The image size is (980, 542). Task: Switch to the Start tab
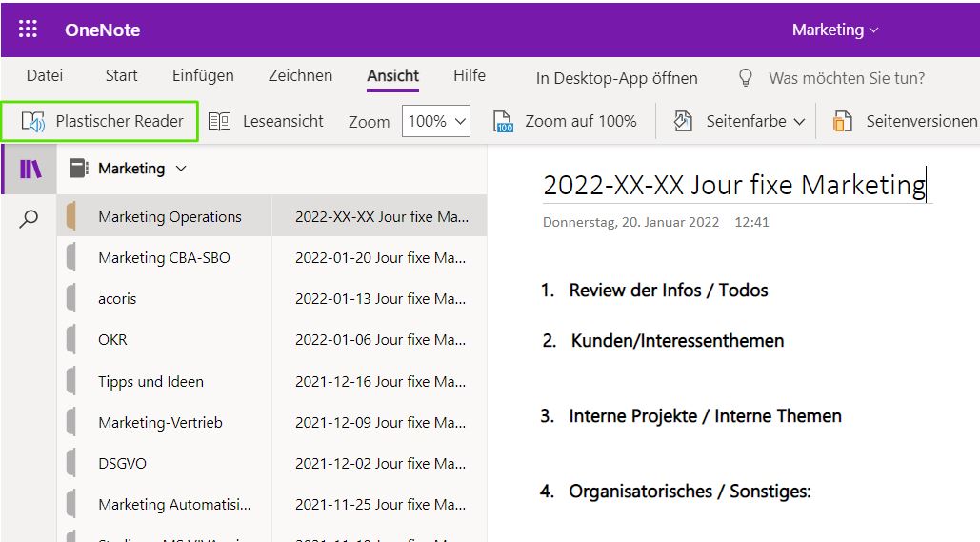[x=121, y=75]
